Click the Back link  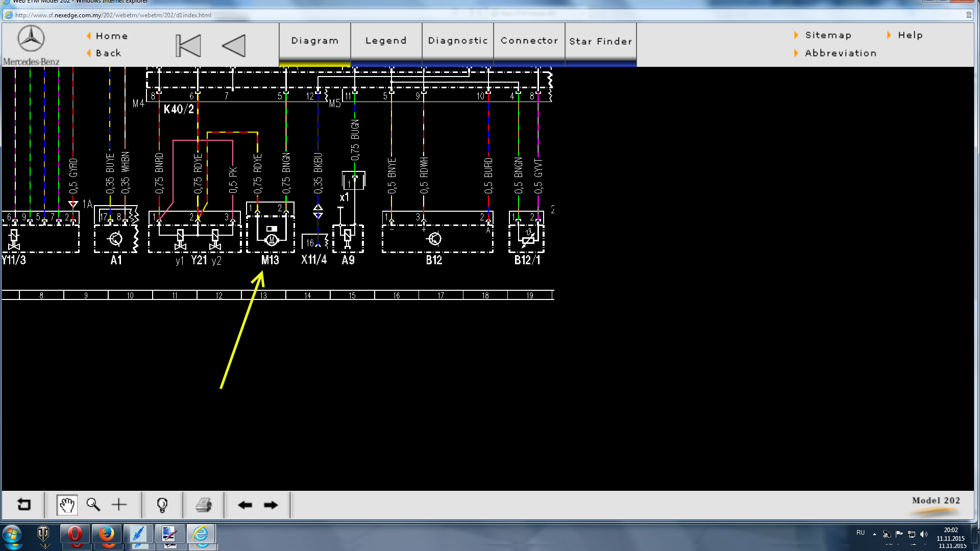109,53
